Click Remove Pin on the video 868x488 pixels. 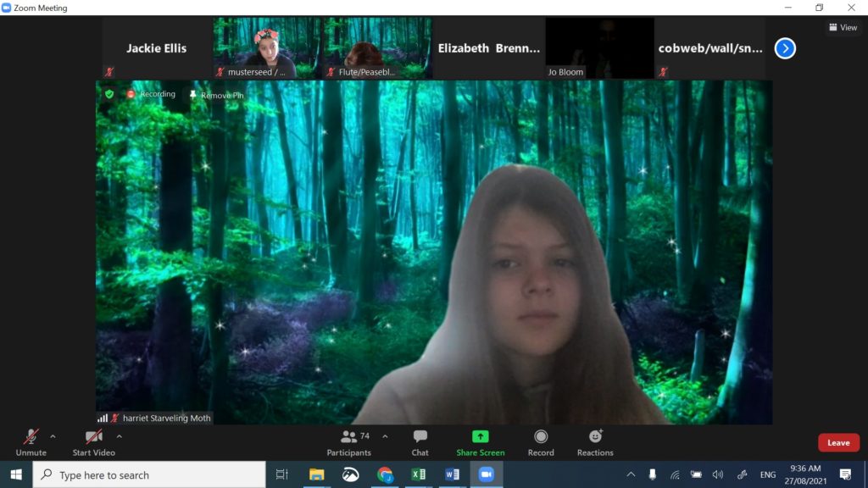pyautogui.click(x=215, y=95)
